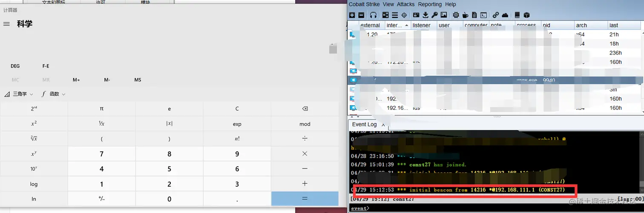Open the Reporting menu
The height and width of the screenshot is (213, 644).
click(x=430, y=4)
